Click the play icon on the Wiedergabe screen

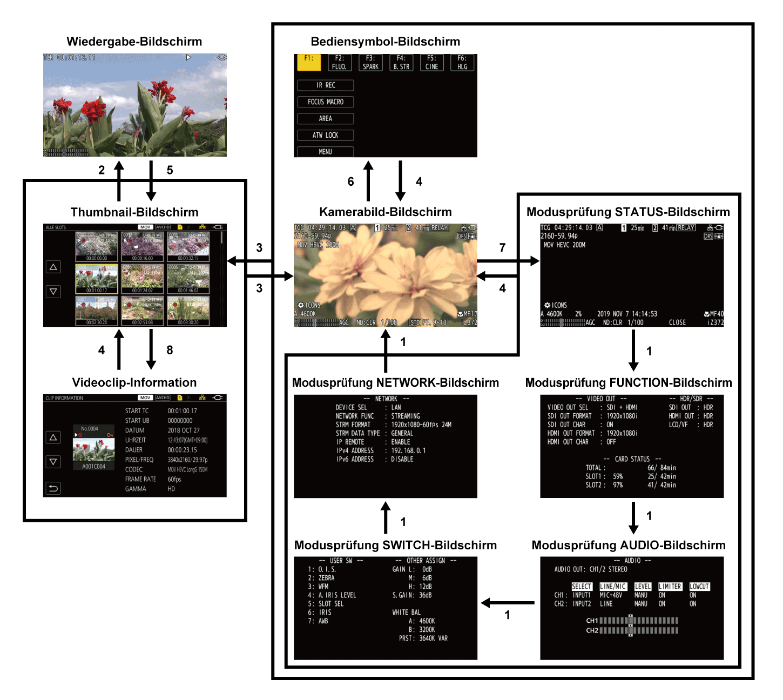click(x=188, y=57)
